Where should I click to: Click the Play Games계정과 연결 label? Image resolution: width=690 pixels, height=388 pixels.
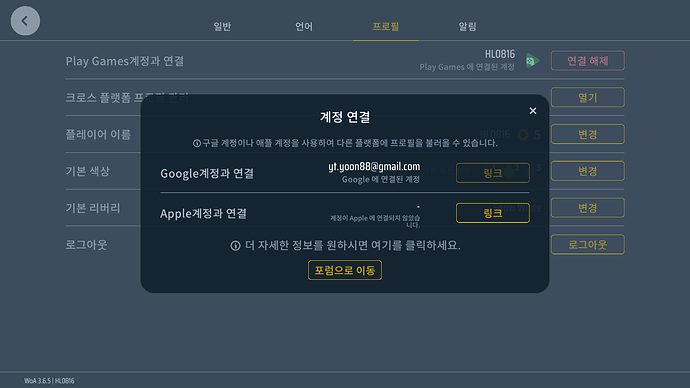(x=125, y=61)
